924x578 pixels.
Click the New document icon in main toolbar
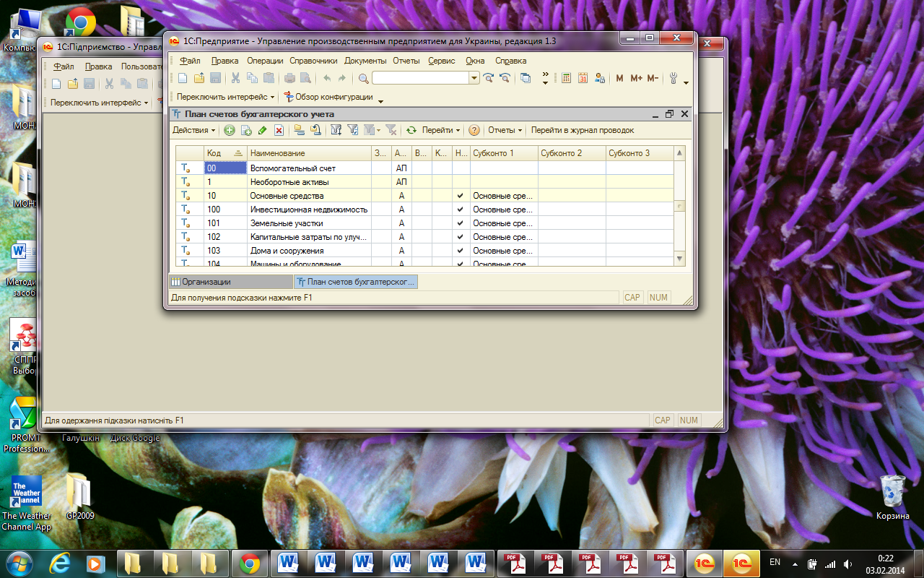tap(183, 78)
